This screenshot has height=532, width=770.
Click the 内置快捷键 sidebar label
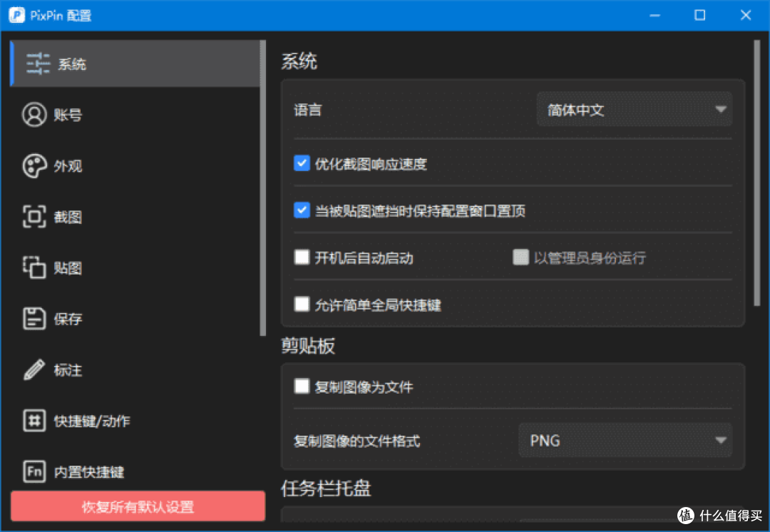tap(89, 472)
